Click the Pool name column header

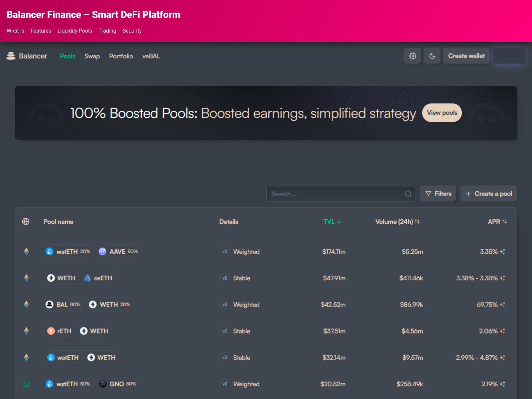pyautogui.click(x=59, y=222)
